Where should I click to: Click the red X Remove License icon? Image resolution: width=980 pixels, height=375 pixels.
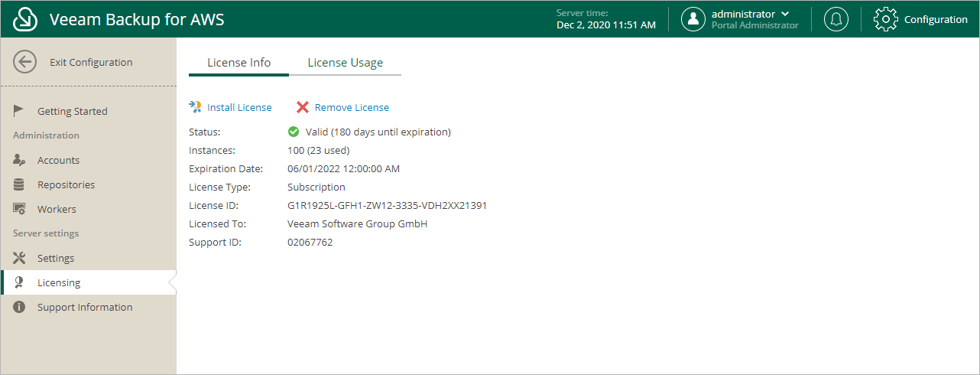[x=303, y=107]
